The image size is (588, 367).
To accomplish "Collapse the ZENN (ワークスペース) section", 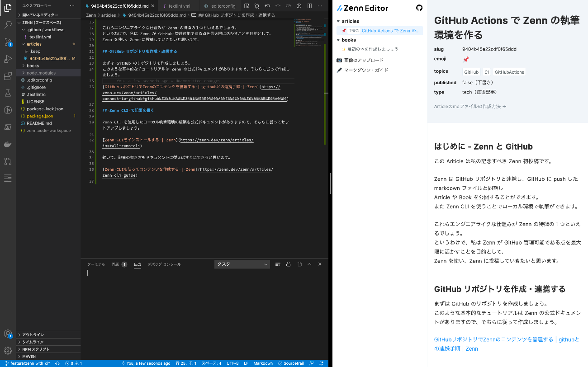I will (x=49, y=22).
